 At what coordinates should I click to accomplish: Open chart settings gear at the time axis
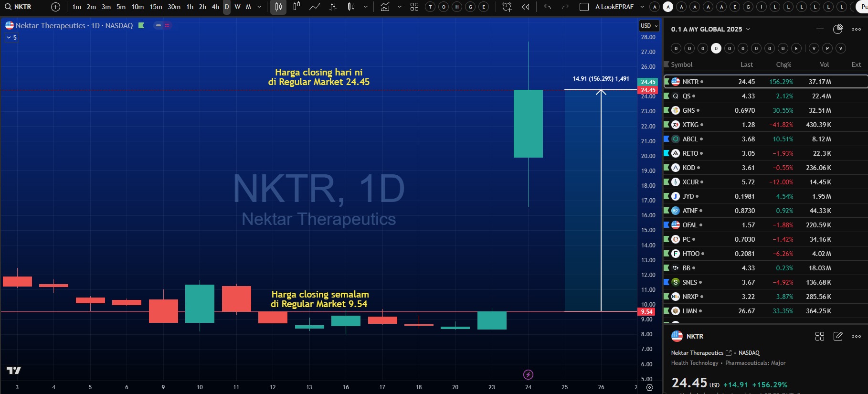click(x=649, y=387)
